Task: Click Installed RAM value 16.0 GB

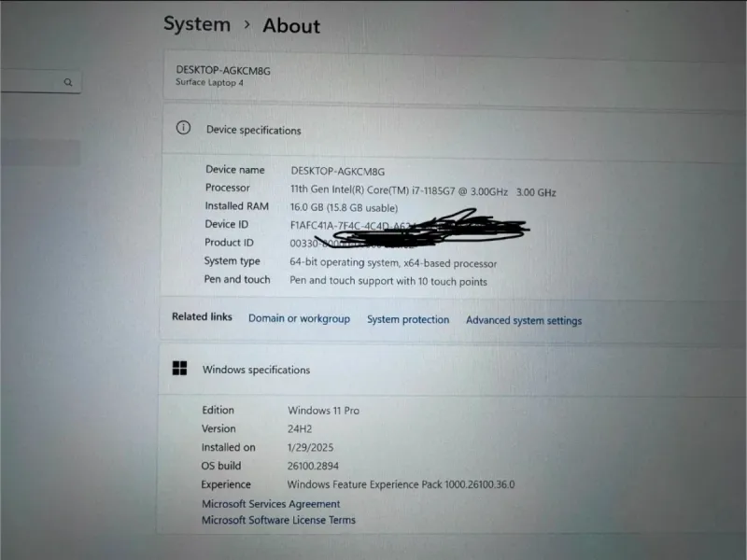Action: 344,207
